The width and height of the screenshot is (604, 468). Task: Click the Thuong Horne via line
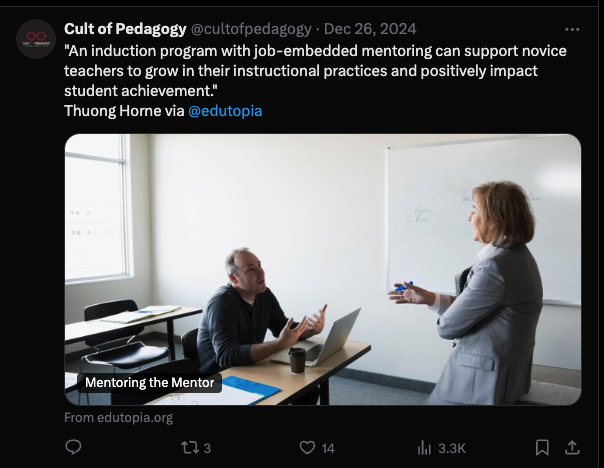(x=124, y=111)
